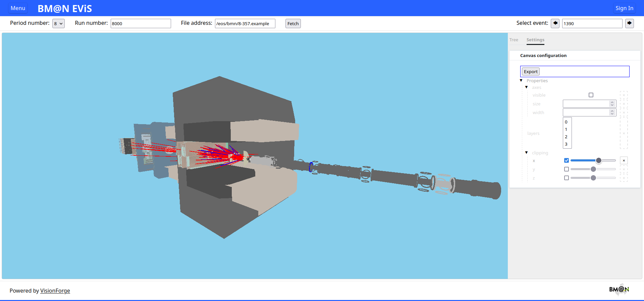Open the Period number dropdown
Viewport: 644px width, 301px height.
coord(58,23)
